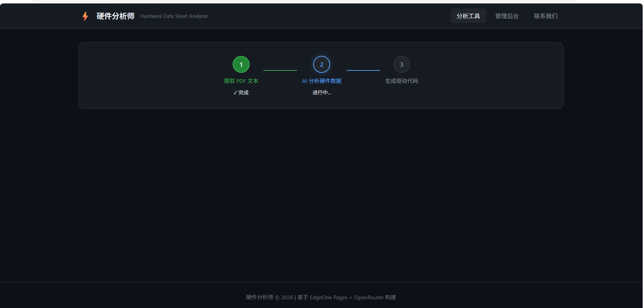Click the orange lightning bolt logo
This screenshot has height=308, width=644.
point(85,16)
